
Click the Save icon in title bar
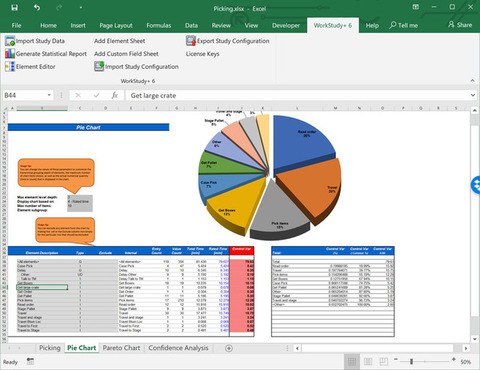coord(15,8)
